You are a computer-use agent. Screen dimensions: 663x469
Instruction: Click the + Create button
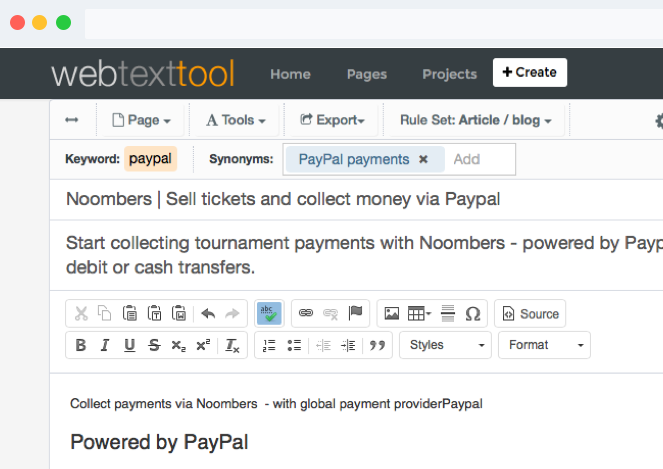tap(530, 72)
